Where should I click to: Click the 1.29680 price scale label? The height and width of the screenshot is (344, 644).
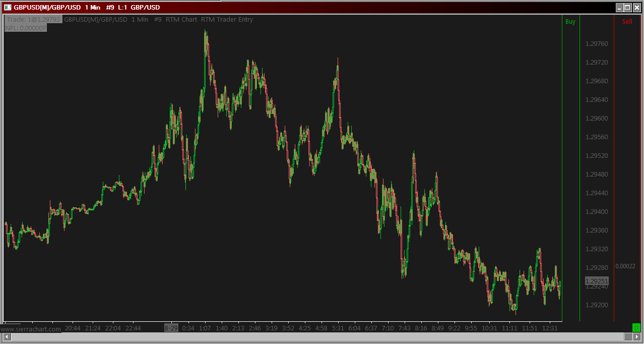[597, 81]
